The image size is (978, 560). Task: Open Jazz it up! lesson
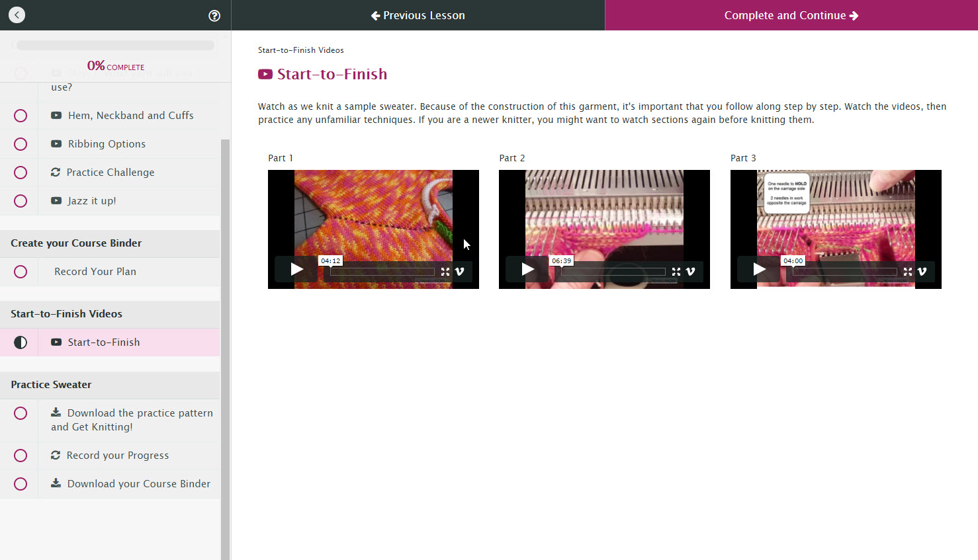[x=92, y=201]
